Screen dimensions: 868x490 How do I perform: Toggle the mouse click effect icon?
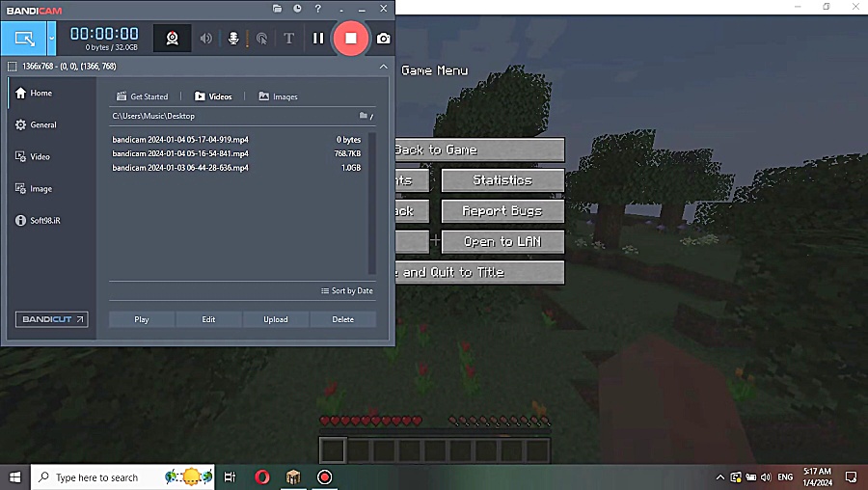261,39
